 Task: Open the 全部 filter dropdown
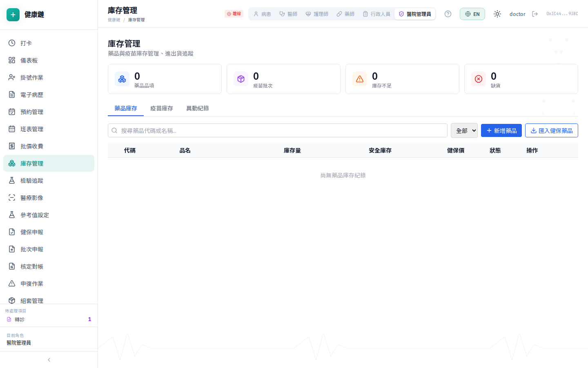coord(464,130)
